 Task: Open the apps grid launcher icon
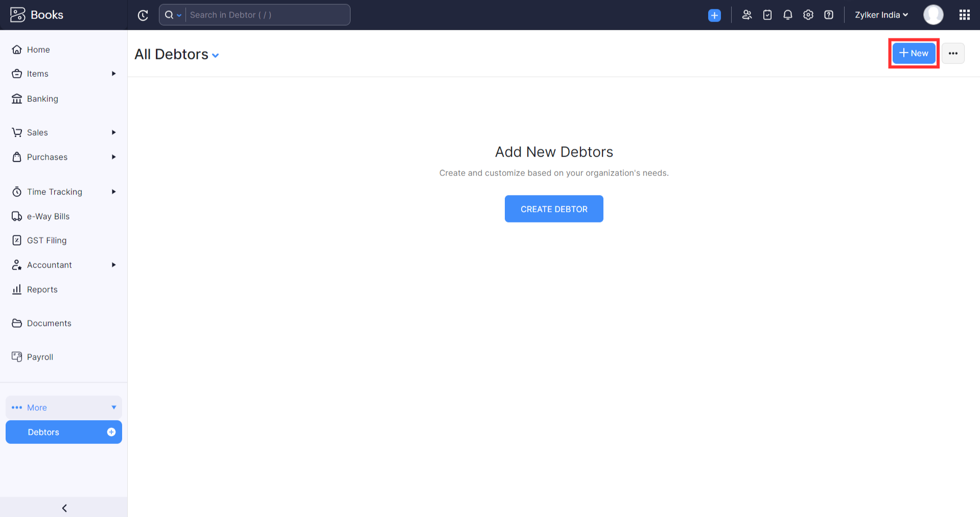(x=964, y=15)
